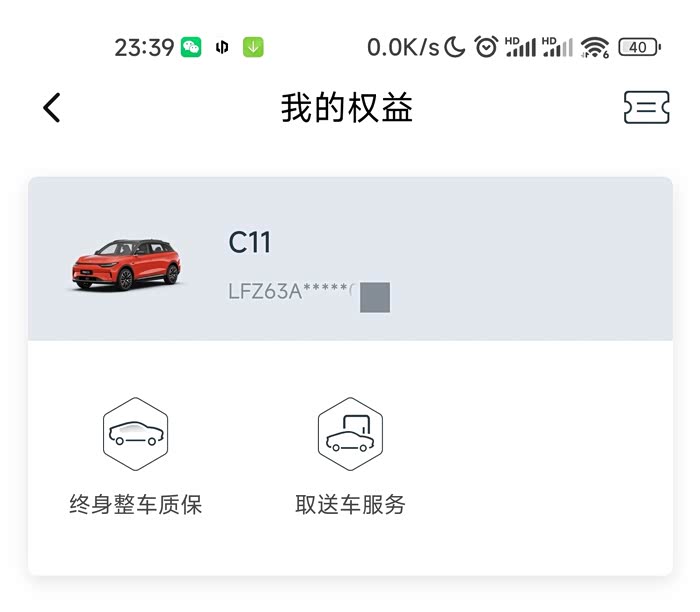Tap the 我的权益 page title
The height and width of the screenshot is (612, 700).
tap(347, 108)
